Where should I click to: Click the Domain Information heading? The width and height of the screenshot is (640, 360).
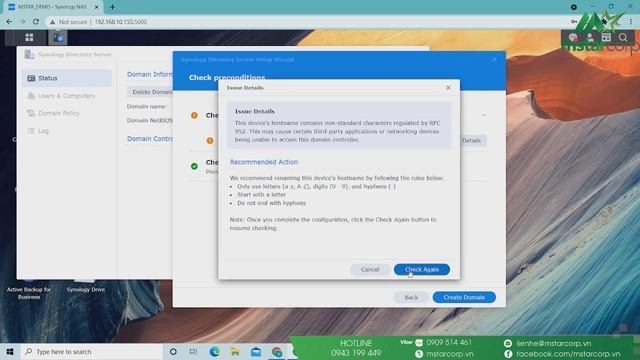coord(150,74)
